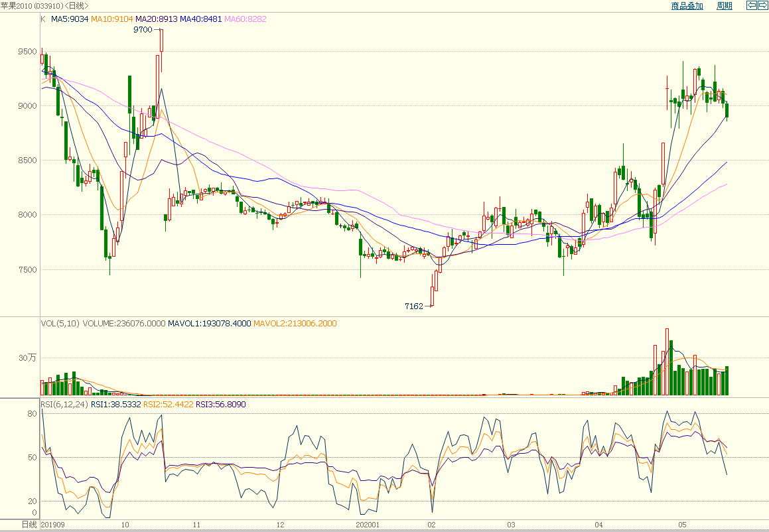Select the MA10:9104 orange indicator label
Viewport: 769px width, 532px height.
(112, 19)
